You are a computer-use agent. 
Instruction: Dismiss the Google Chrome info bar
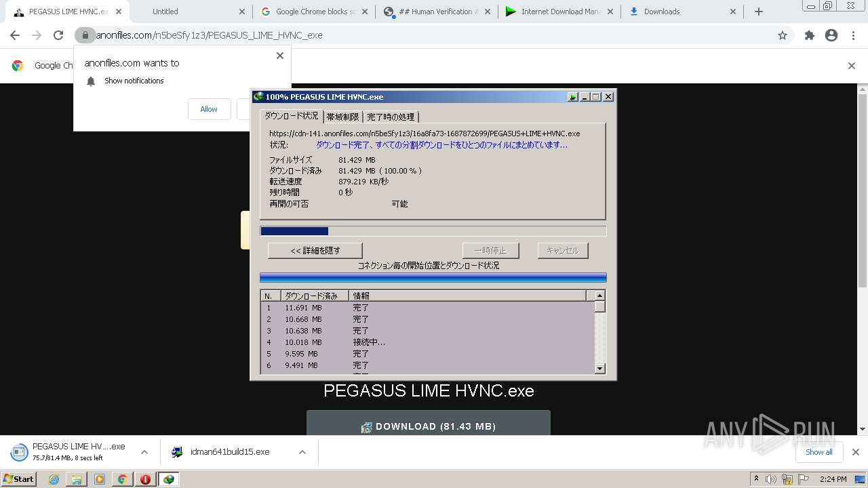point(852,66)
